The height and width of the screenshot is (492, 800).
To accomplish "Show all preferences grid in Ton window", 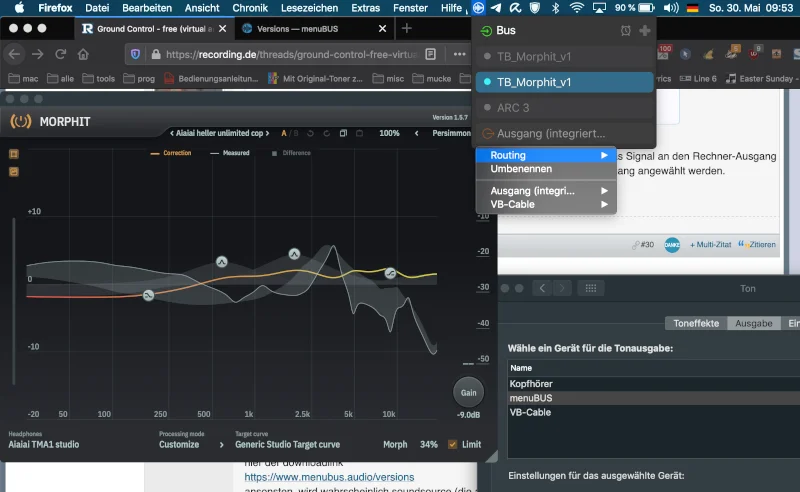I will tap(591, 288).
